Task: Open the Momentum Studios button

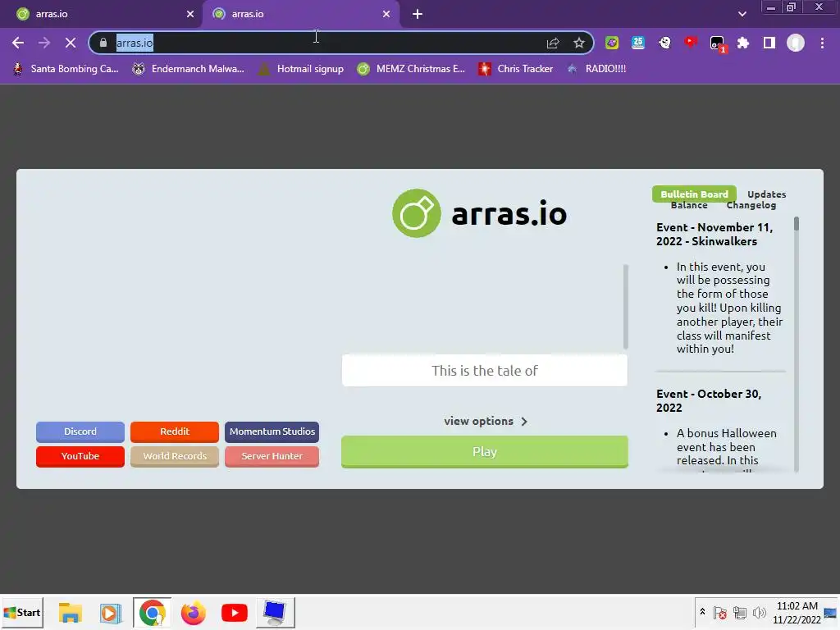Action: [272, 431]
